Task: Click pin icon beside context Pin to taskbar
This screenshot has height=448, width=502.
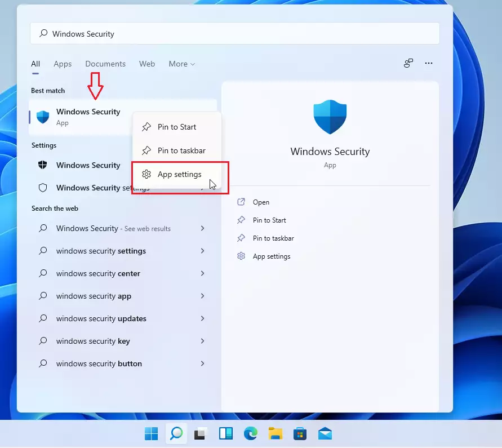Action: coord(146,150)
